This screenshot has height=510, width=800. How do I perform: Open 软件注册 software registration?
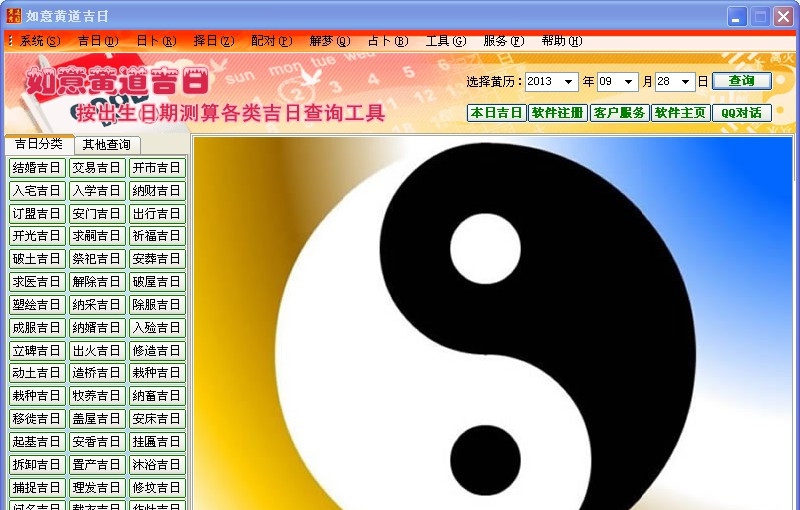click(x=558, y=113)
